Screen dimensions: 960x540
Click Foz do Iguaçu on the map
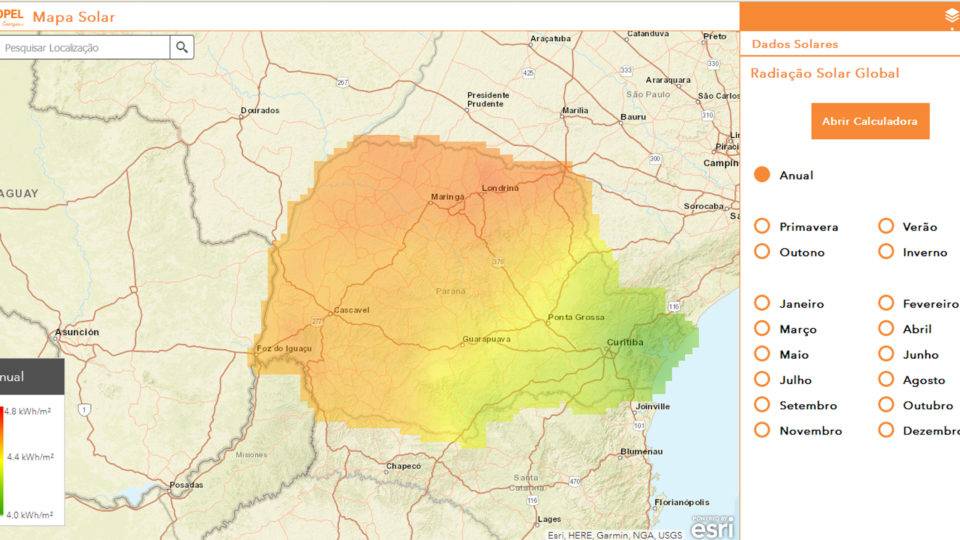pos(284,348)
